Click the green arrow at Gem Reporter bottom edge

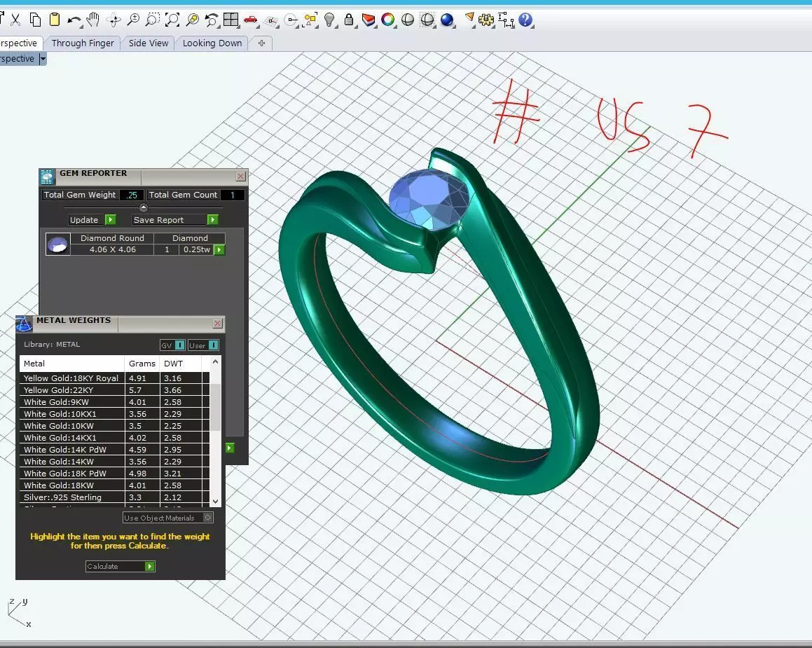pyautogui.click(x=230, y=448)
